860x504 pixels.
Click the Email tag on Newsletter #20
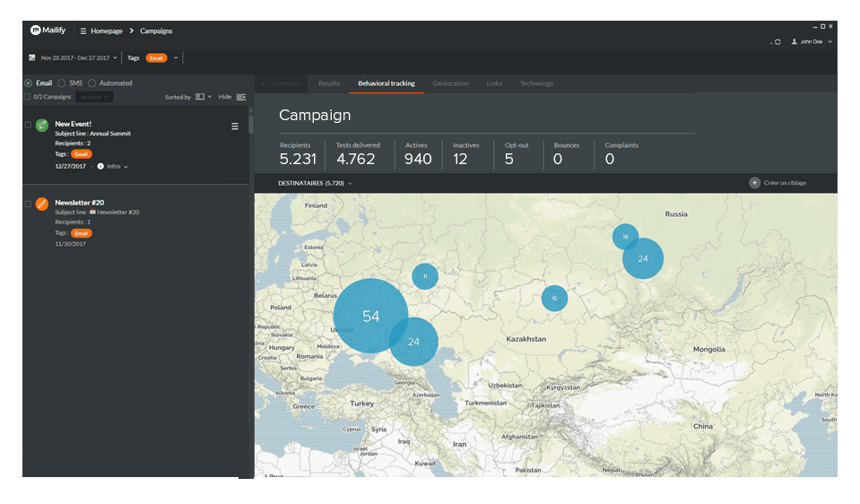click(82, 233)
